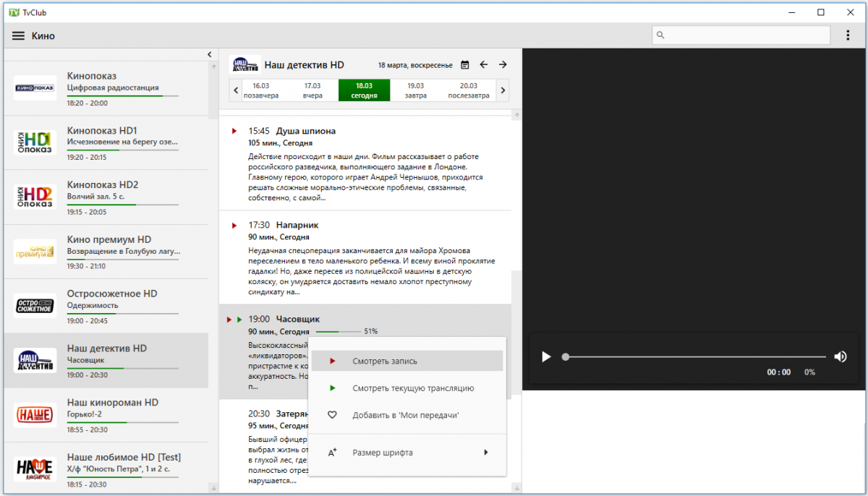
Task: Select the 18.03 сегодня date tab
Action: 364,90
